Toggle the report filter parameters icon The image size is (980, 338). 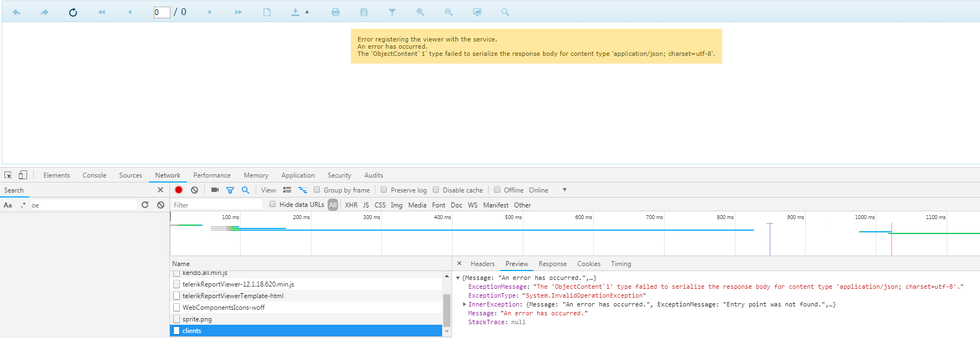pos(392,12)
